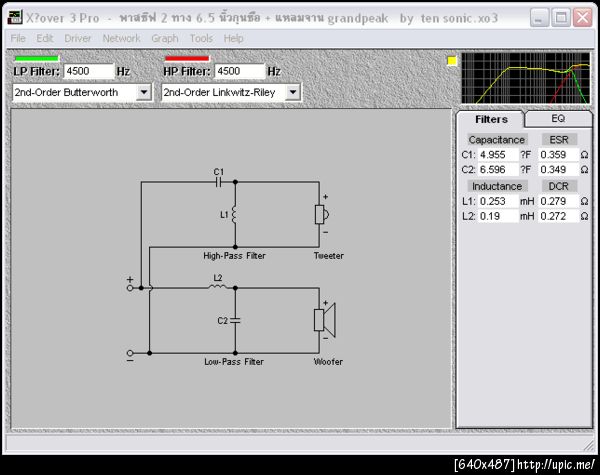The width and height of the screenshot is (600, 475).
Task: Click the C2 capacitance value field
Action: (x=498, y=170)
